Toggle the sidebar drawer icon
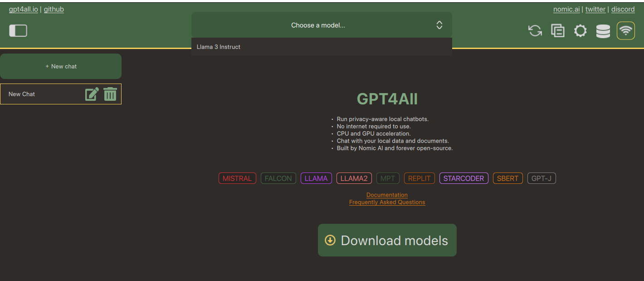 tap(18, 30)
